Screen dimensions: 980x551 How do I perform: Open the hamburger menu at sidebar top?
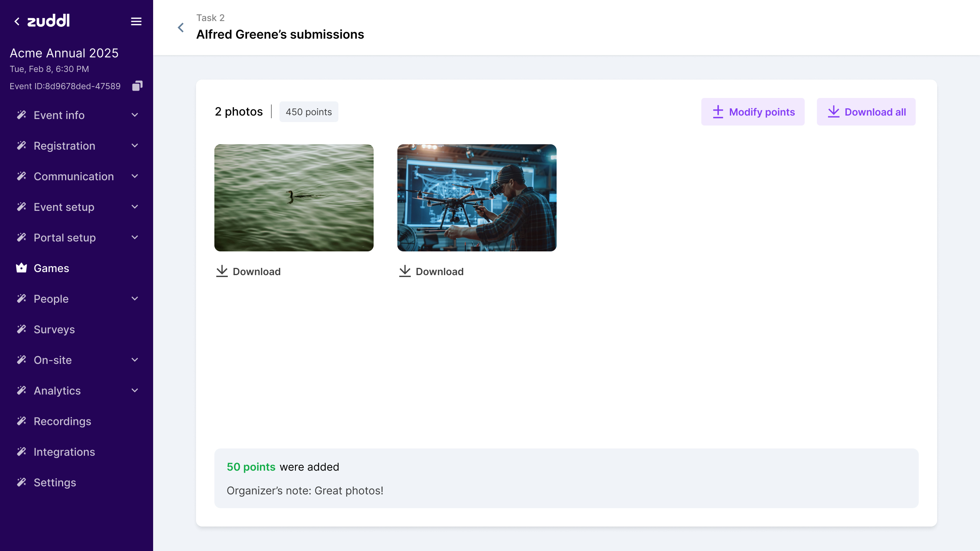[136, 21]
